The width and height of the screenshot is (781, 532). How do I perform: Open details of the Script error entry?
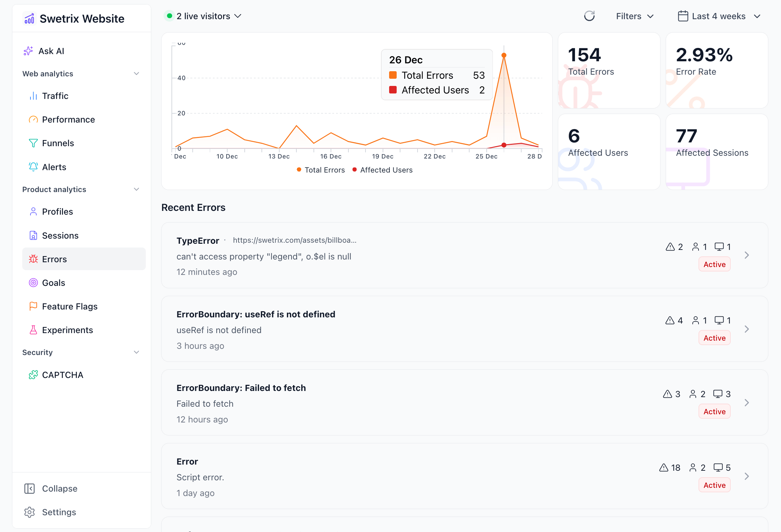pyautogui.click(x=747, y=476)
